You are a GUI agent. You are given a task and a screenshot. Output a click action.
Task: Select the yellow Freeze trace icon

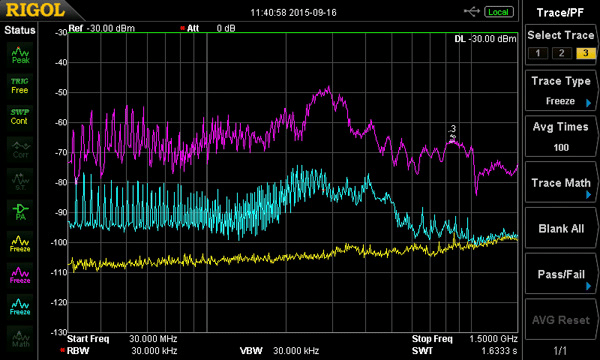pyautogui.click(x=20, y=243)
